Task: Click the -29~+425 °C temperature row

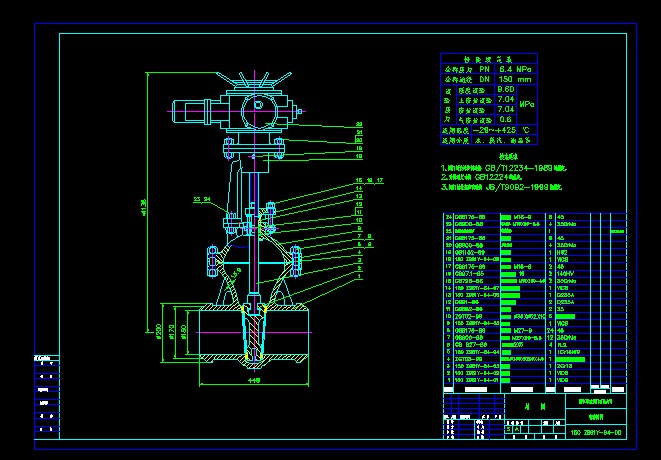Action: 490,130
